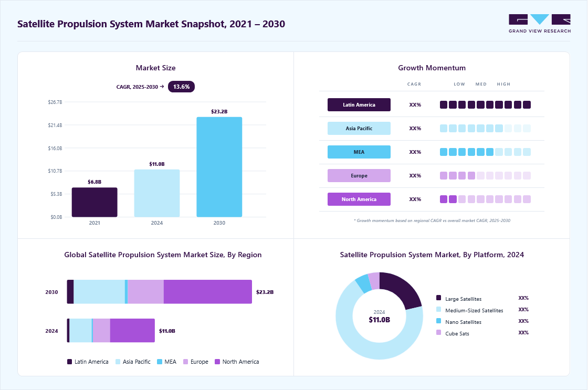Click the Medium-Sized Satellites legend swatch
This screenshot has width=588, height=390.
pos(438,309)
